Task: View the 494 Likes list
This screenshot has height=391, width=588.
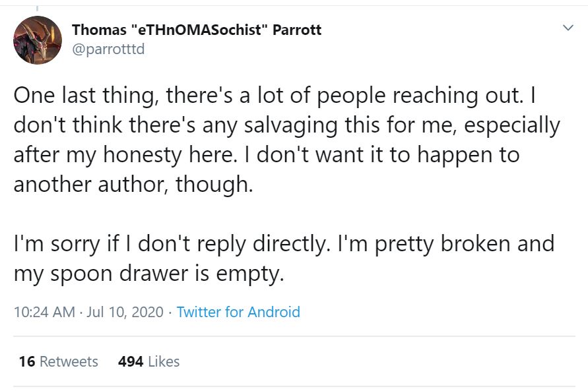Action: [x=148, y=361]
